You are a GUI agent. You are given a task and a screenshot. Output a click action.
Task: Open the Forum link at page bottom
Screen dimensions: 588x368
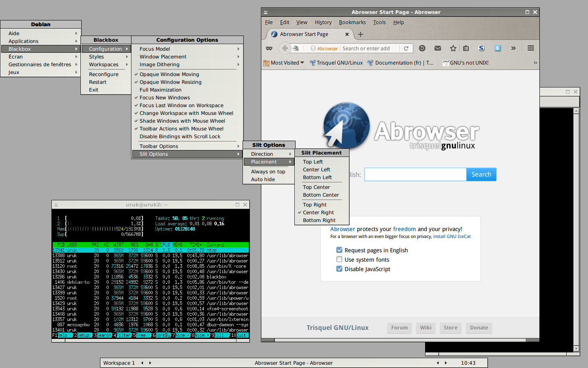coord(399,328)
